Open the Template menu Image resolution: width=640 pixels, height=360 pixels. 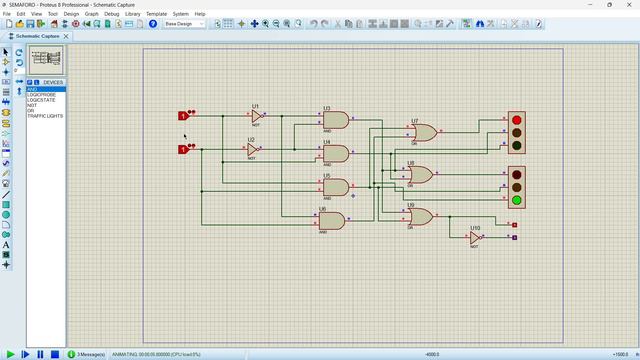(156, 14)
